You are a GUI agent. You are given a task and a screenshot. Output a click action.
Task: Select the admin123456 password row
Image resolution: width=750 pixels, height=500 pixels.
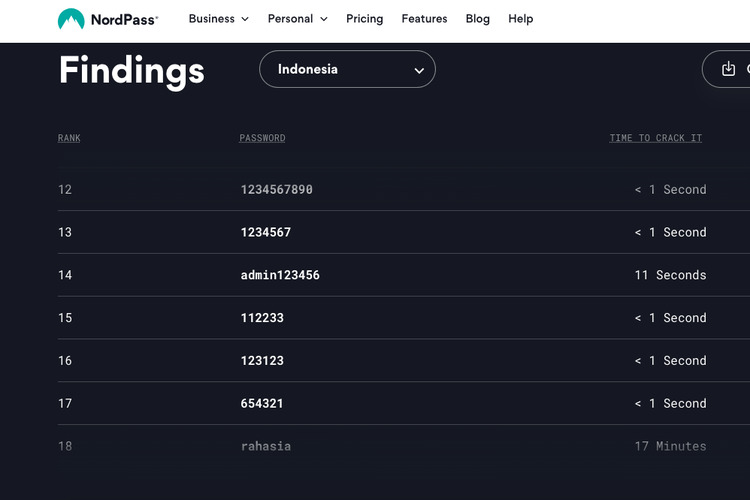coord(280,275)
